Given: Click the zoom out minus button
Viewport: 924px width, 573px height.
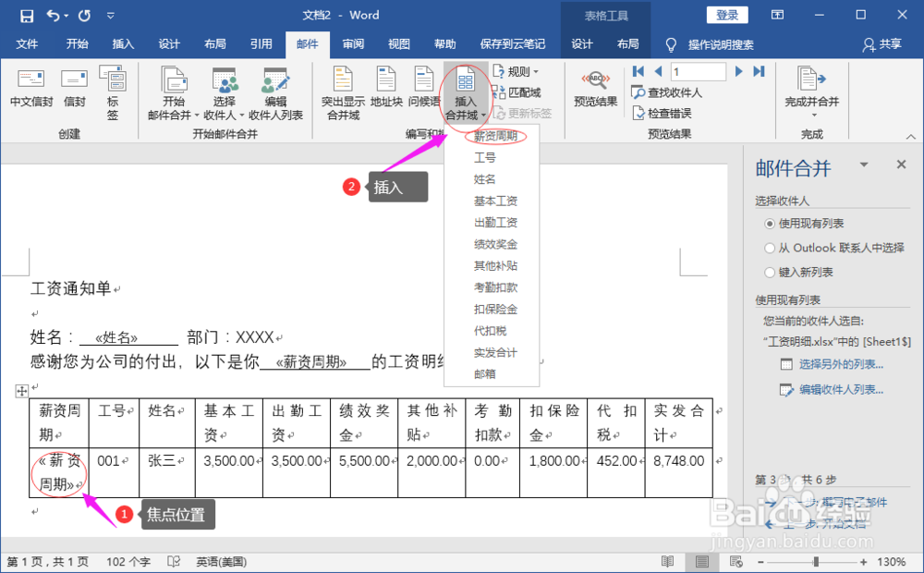Looking at the screenshot, I should click(x=760, y=562).
